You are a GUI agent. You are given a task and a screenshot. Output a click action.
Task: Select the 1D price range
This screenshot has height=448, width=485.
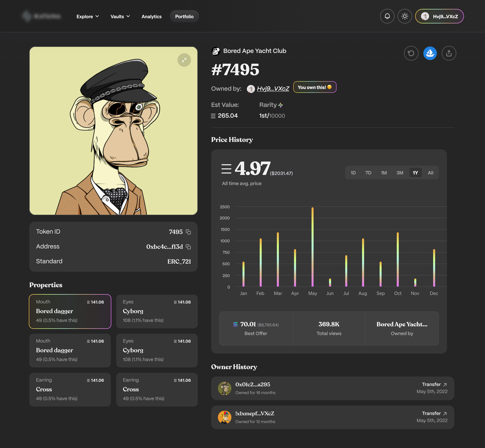pyautogui.click(x=353, y=173)
